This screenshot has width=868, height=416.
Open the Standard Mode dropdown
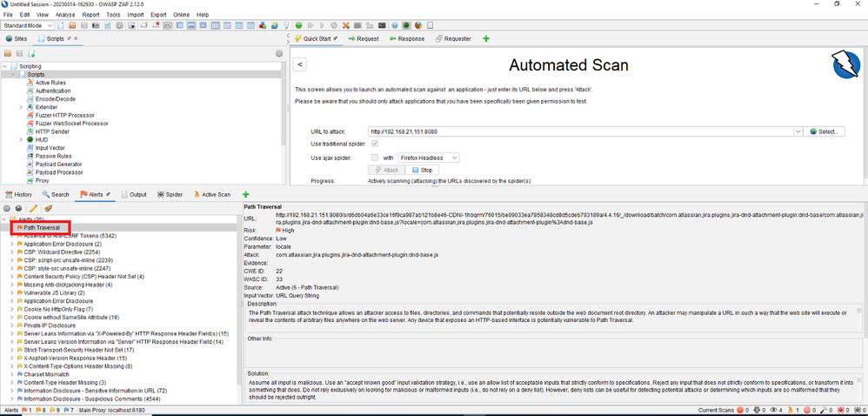click(28, 25)
